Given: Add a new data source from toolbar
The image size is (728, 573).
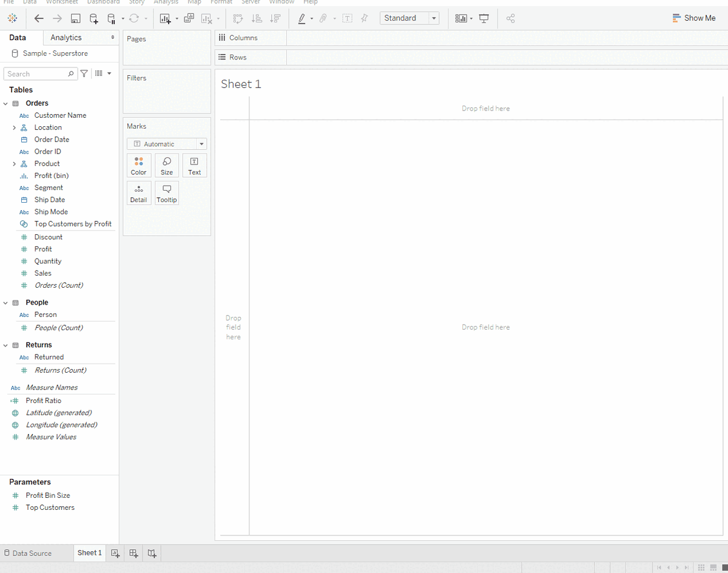Looking at the screenshot, I should 93,18.
